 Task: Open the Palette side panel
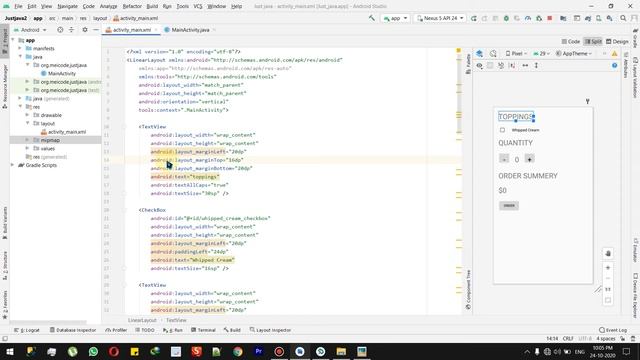[x=468, y=64]
